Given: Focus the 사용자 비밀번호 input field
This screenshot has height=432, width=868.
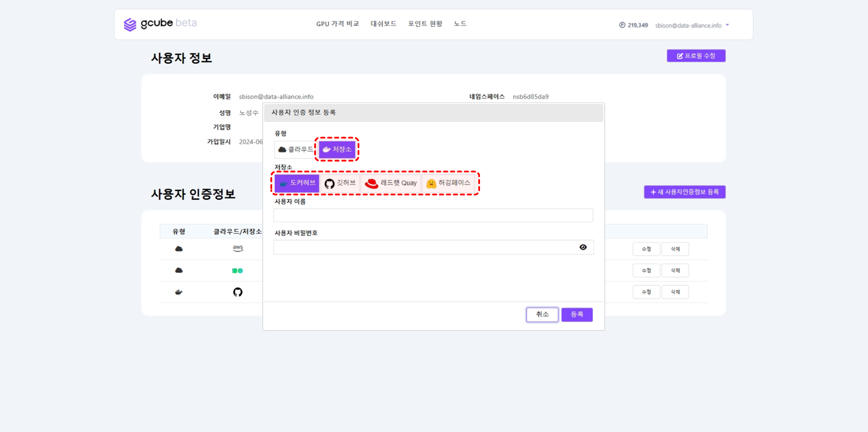Looking at the screenshot, I should (x=433, y=247).
